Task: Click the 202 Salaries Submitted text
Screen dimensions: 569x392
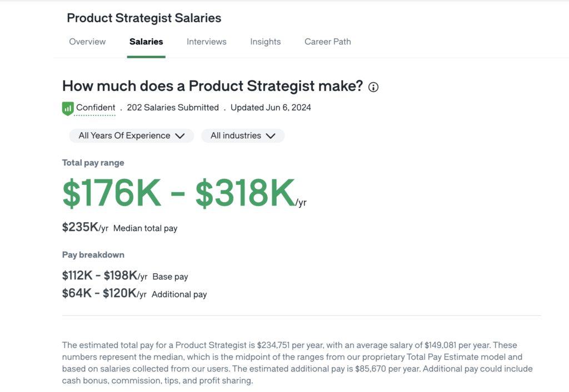Action: coord(173,108)
